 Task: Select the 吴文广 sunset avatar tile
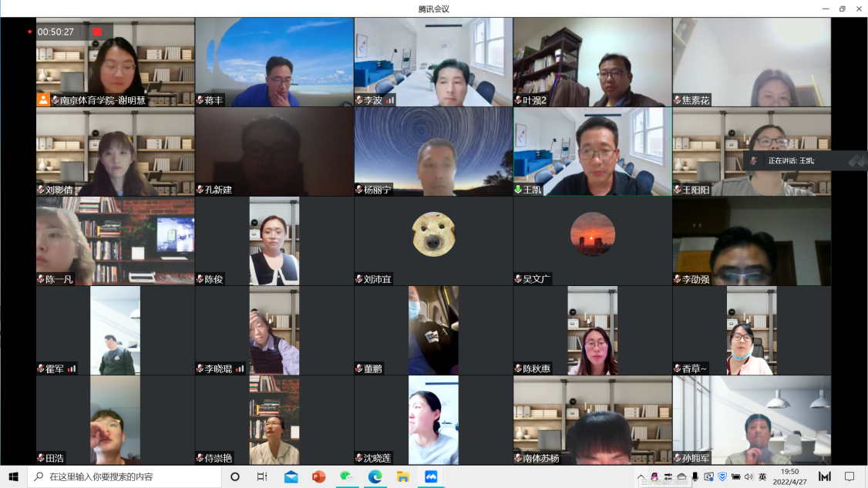click(592, 234)
